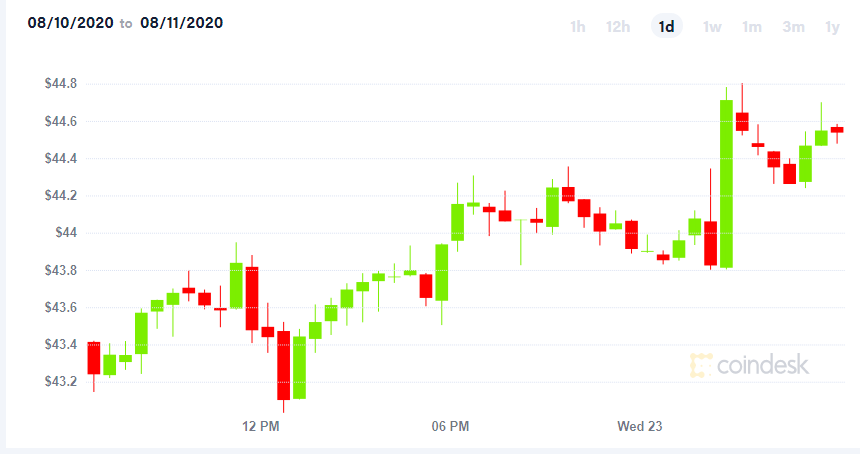
Task: Switch chart to 1y range
Action: [833, 26]
